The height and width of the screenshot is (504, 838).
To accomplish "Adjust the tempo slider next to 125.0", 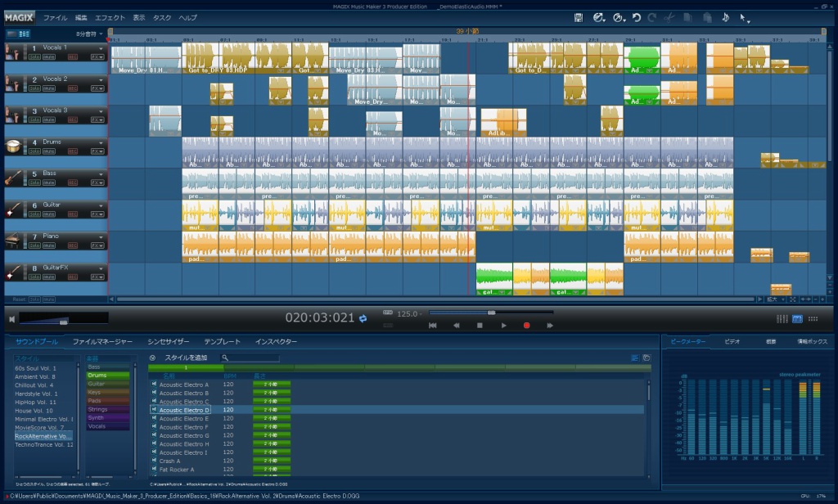I will point(491,313).
